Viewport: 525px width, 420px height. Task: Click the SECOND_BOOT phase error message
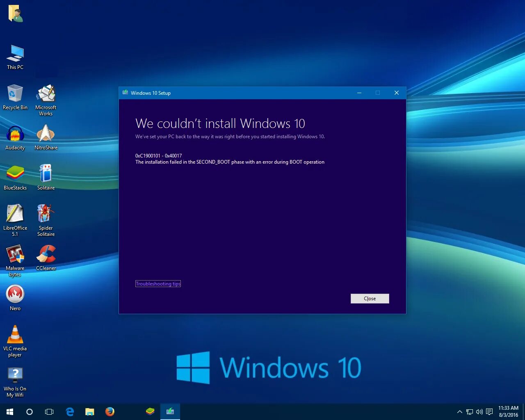point(230,162)
